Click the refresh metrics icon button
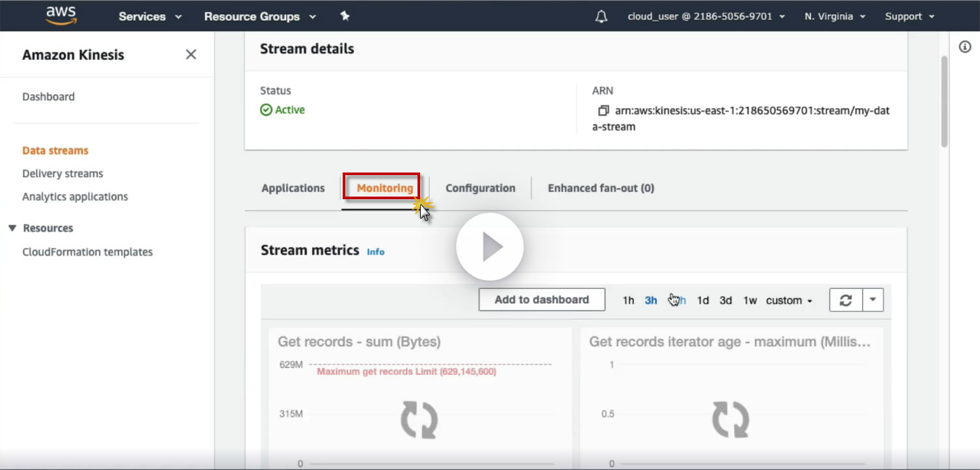Screen dimensions: 980x470 click(846, 300)
